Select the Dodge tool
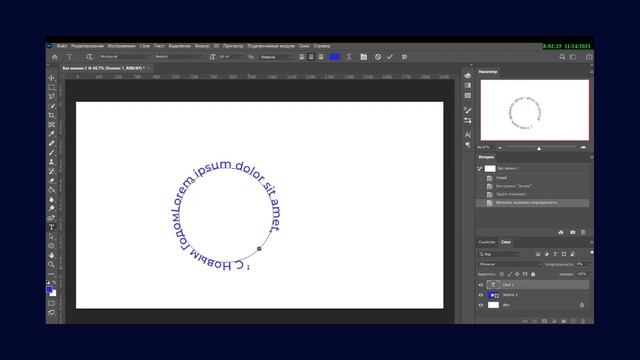640x360 pixels. (x=51, y=209)
